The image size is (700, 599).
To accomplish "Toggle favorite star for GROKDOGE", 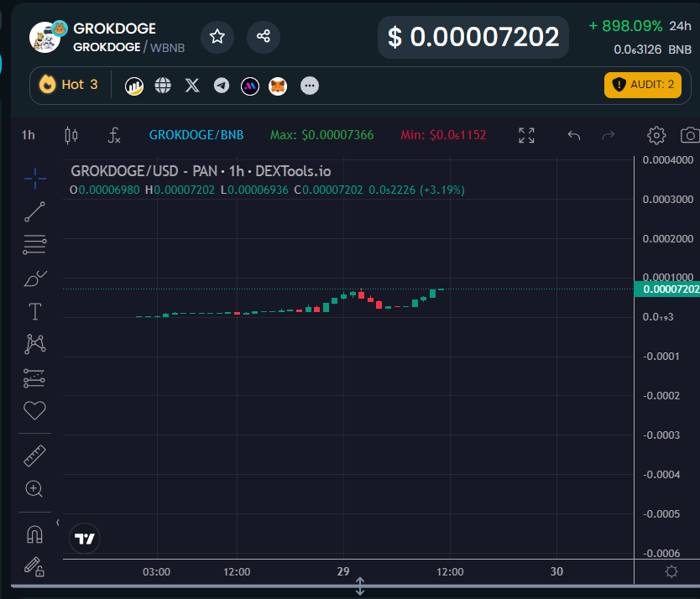I will 217,37.
